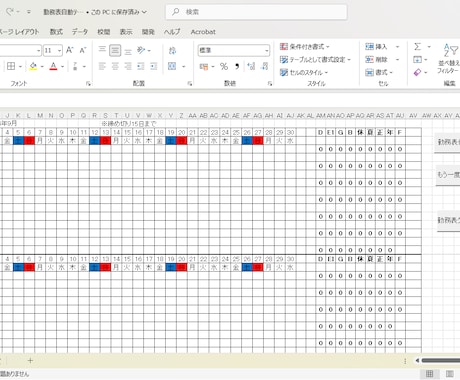Image resolution: width=460 pixels, height=380 pixels.
Task: Expand the font name dropdown arrow
Action: 39,51
